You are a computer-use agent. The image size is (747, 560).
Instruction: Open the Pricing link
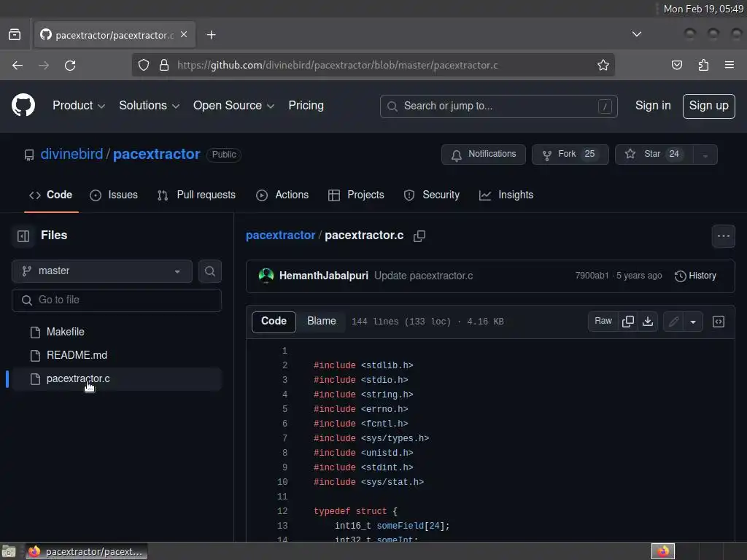click(306, 106)
